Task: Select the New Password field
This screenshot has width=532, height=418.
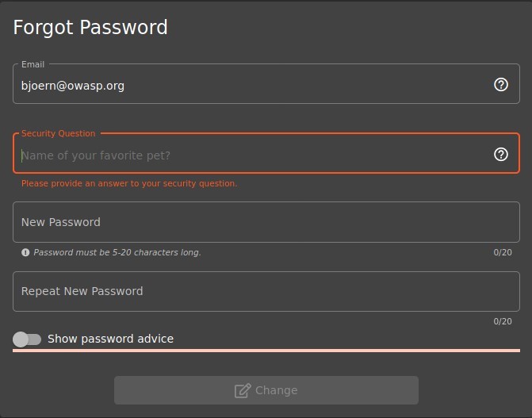Action: coord(266,222)
